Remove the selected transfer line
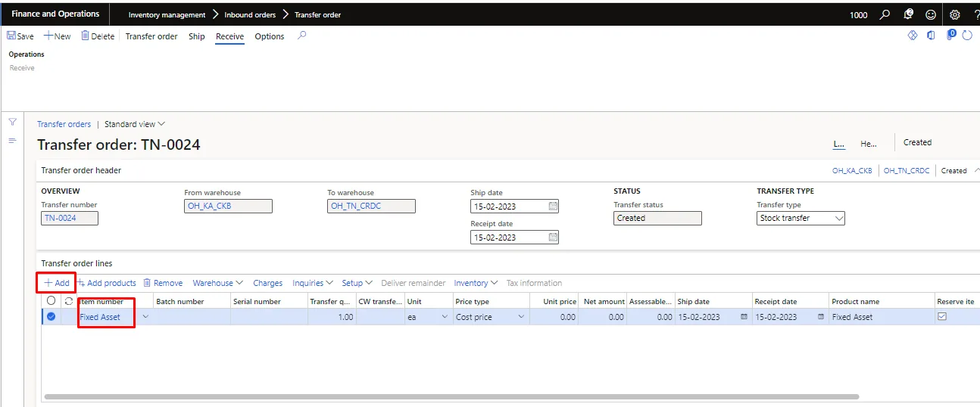The image size is (980, 407). pyautogui.click(x=163, y=283)
